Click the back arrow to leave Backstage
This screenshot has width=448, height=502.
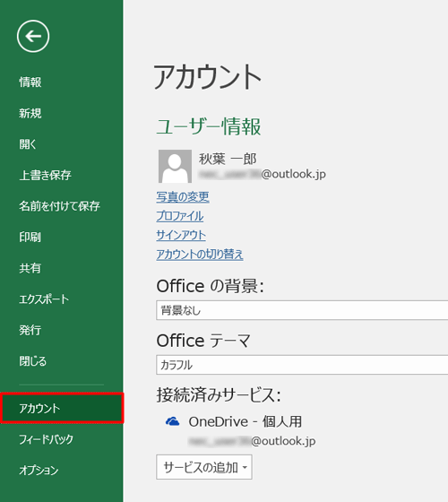click(33, 36)
